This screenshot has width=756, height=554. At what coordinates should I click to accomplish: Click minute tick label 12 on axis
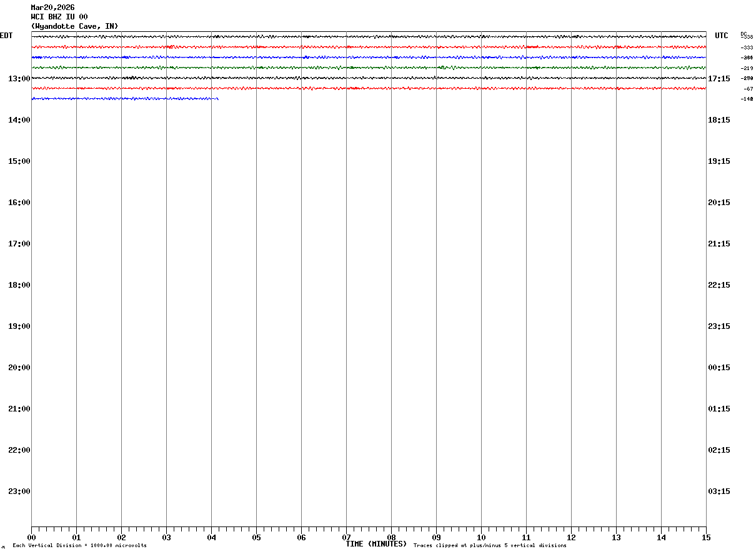571,538
